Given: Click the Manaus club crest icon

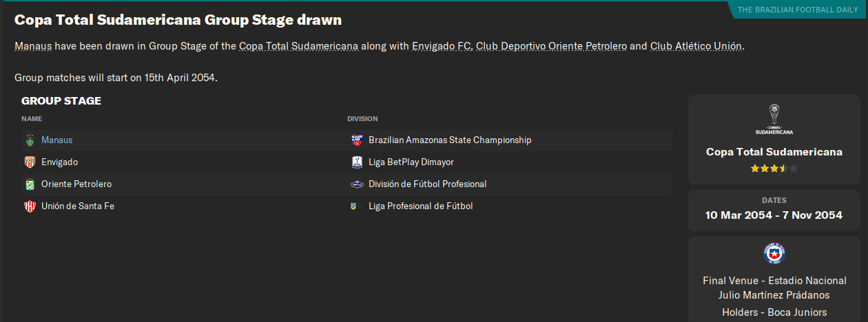Looking at the screenshot, I should tap(29, 140).
